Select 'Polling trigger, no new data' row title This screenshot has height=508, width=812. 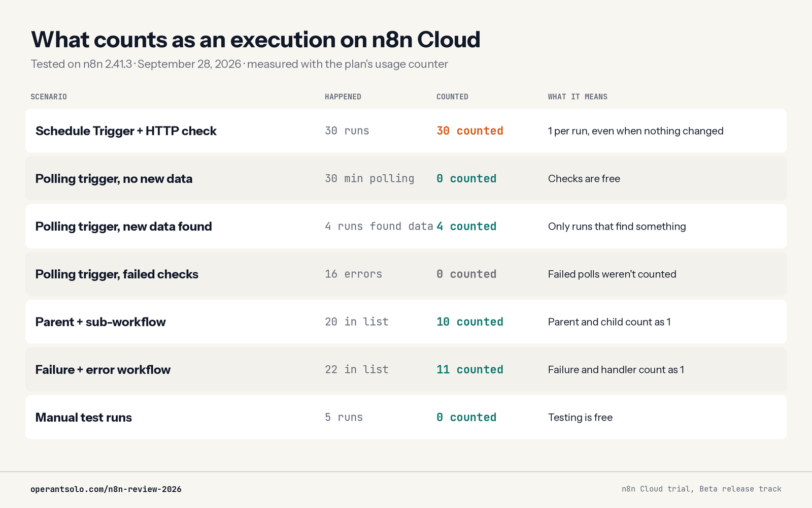coord(114,179)
